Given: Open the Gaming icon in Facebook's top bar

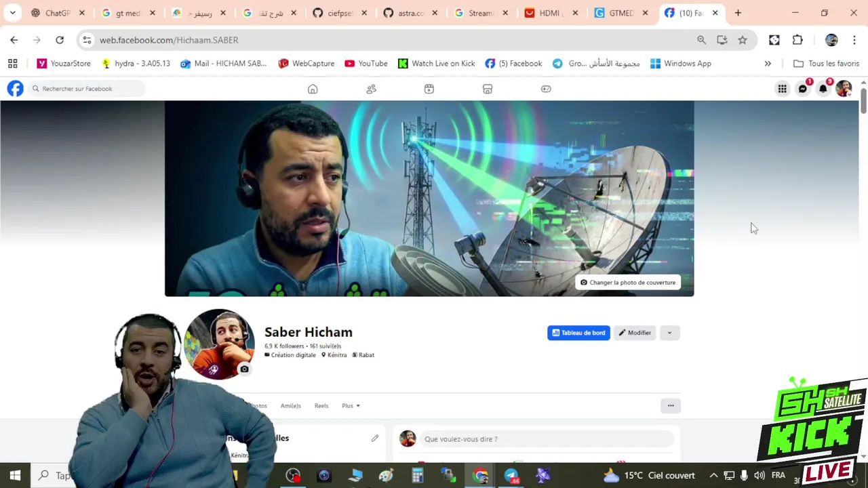Looking at the screenshot, I should pos(546,89).
